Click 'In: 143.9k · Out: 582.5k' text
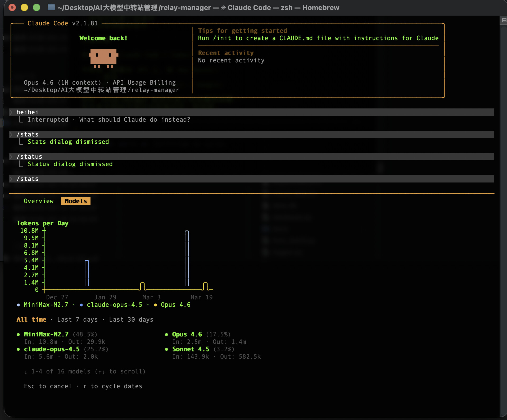The image size is (507, 420). [216, 357]
